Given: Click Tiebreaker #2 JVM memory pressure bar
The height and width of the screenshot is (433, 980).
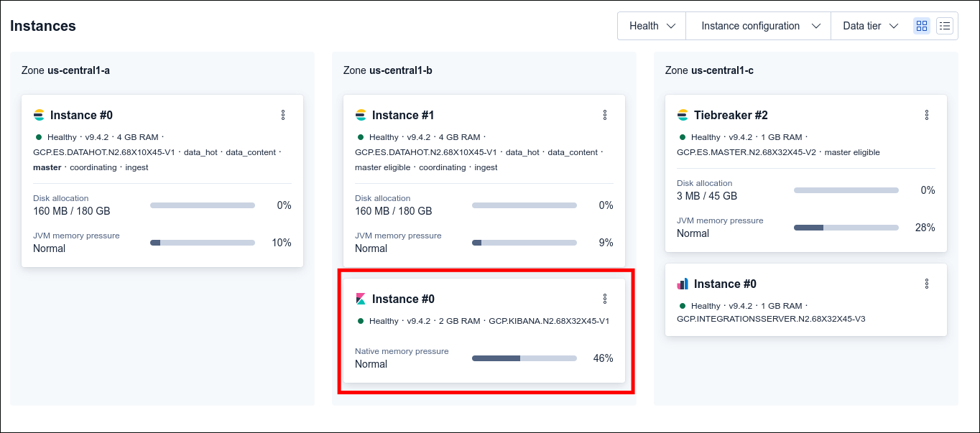Looking at the screenshot, I should pyautogui.click(x=846, y=228).
